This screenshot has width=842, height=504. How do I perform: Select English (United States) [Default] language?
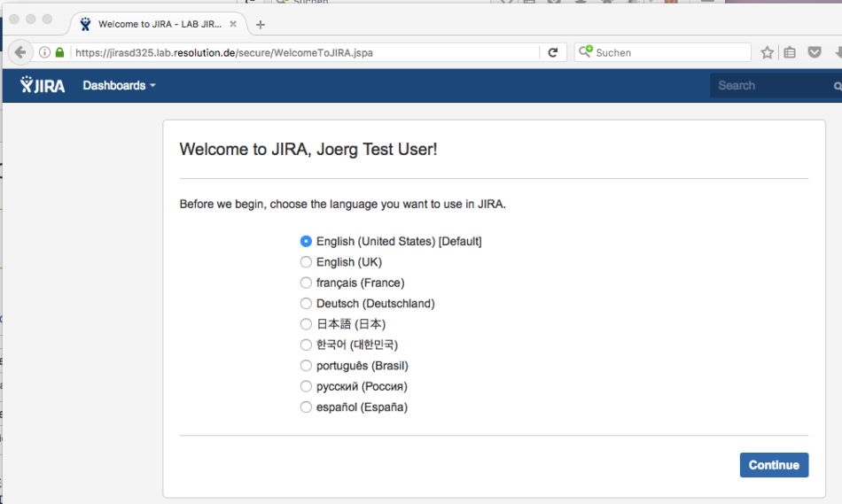click(306, 242)
